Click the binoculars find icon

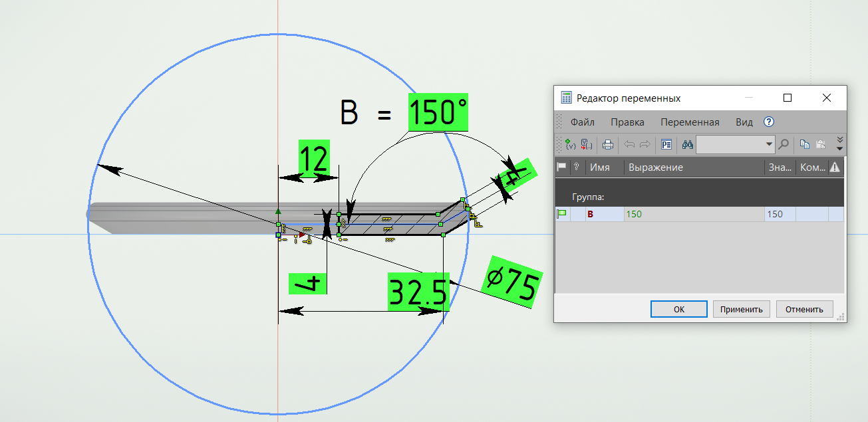point(687,144)
